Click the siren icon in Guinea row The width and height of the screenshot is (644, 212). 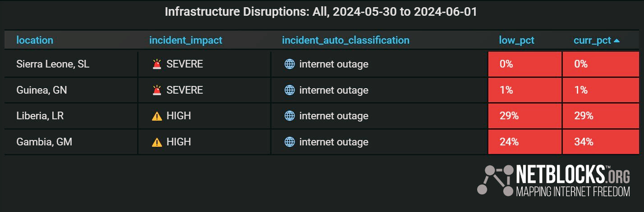pos(157,90)
